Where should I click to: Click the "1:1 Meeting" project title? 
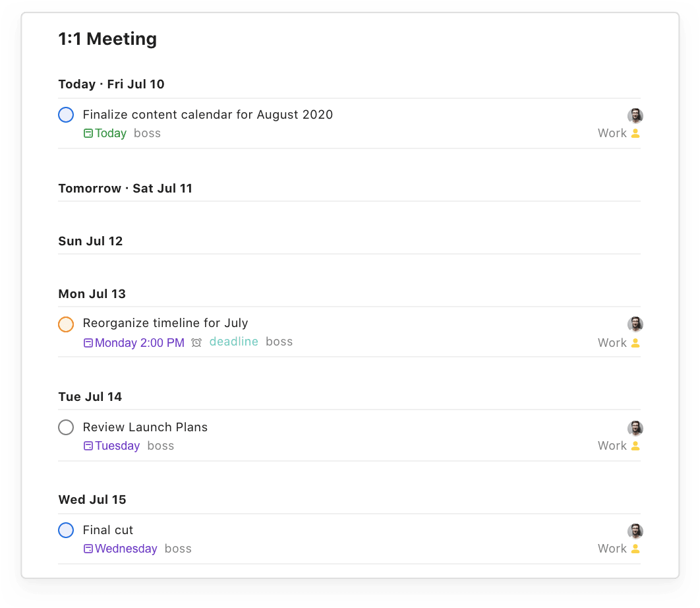click(107, 39)
